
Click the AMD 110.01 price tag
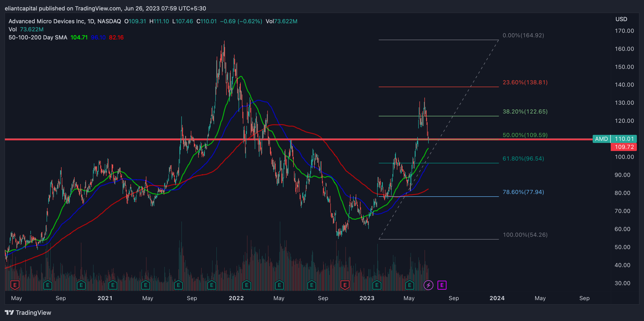(615, 139)
